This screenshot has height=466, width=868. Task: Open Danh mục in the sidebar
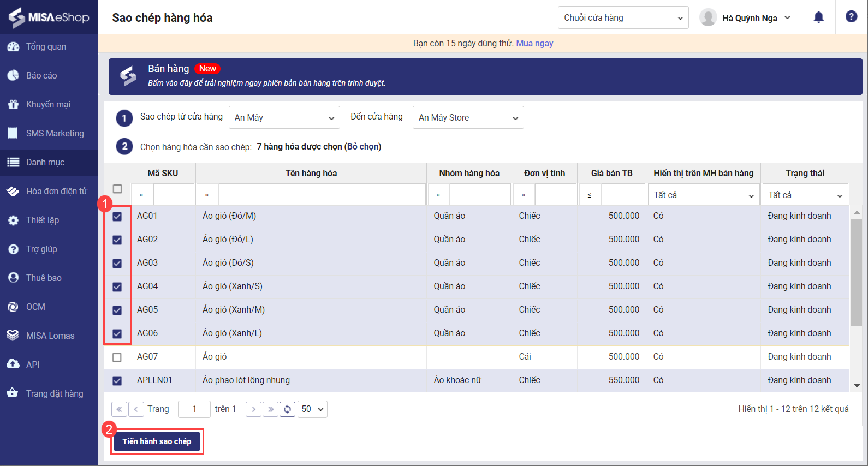(45, 162)
